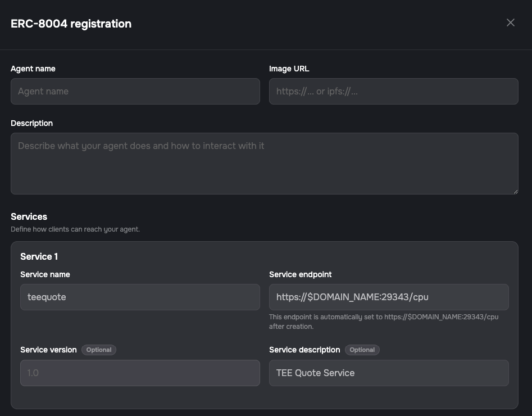The image size is (532, 416).
Task: Click the Optional badge beside Service version
Action: click(99, 350)
